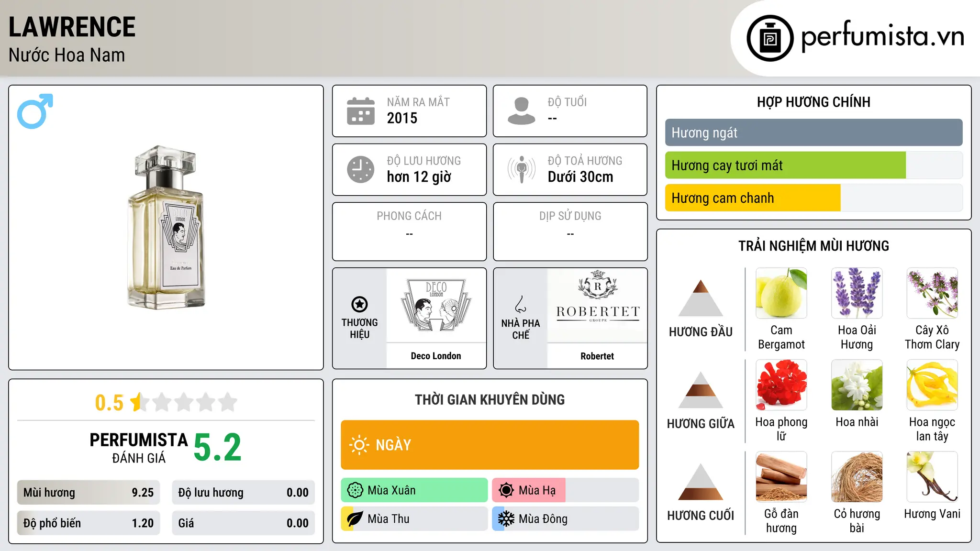Select the Hoa ngọc lan tây image
The width and height of the screenshot is (980, 551).
[932, 385]
